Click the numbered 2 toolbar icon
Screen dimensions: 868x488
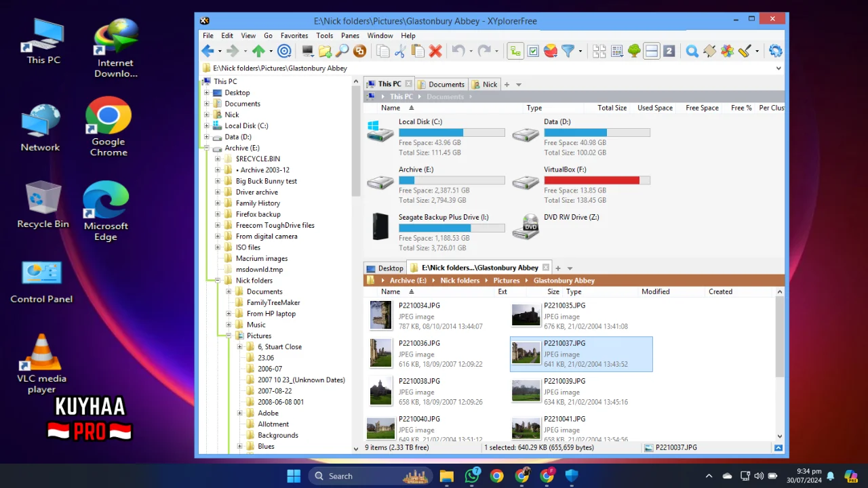click(669, 51)
